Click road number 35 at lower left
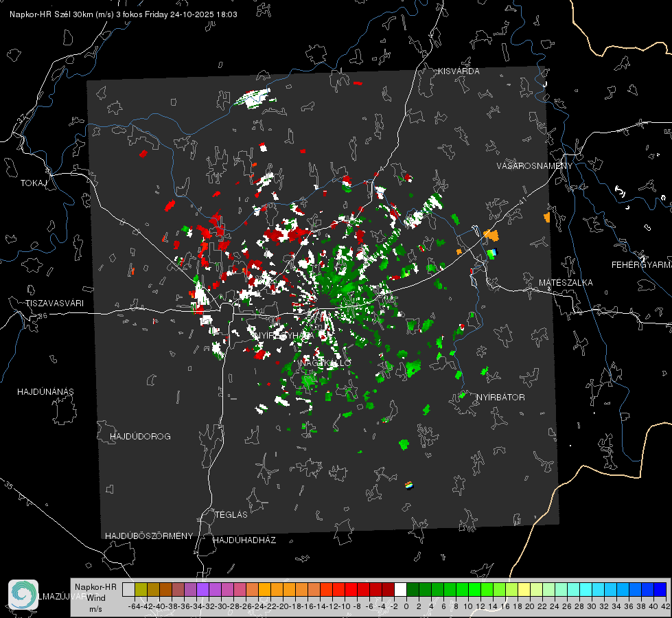672x618 pixels. [x=9, y=485]
